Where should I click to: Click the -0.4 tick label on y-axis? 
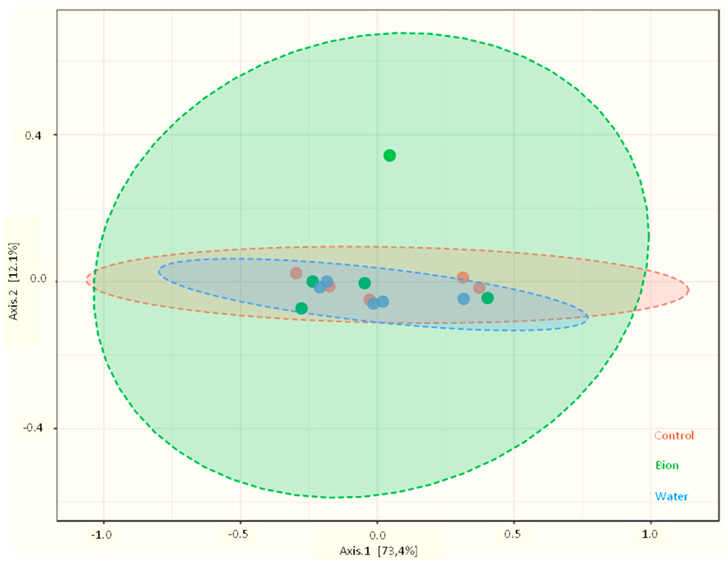click(x=33, y=427)
